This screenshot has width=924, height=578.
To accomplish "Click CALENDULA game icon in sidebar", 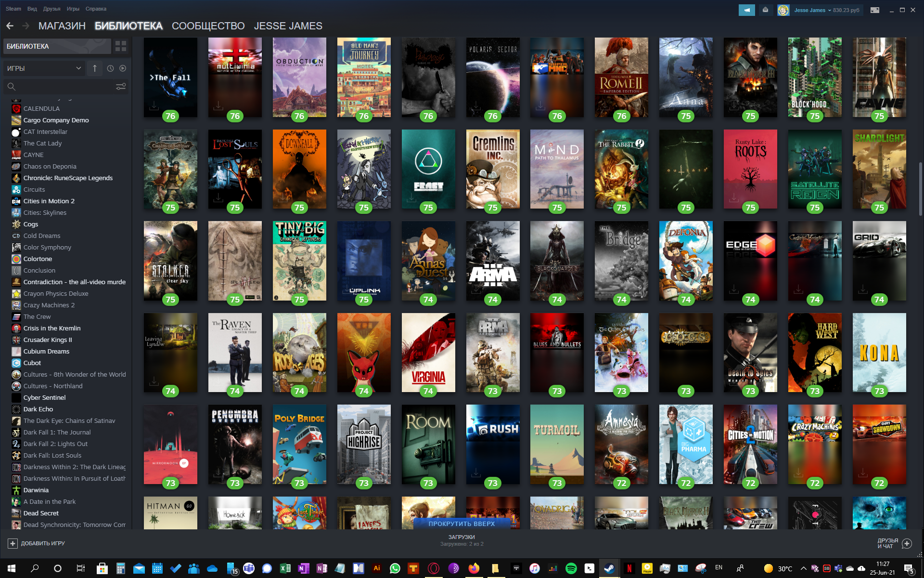I will click(x=16, y=109).
